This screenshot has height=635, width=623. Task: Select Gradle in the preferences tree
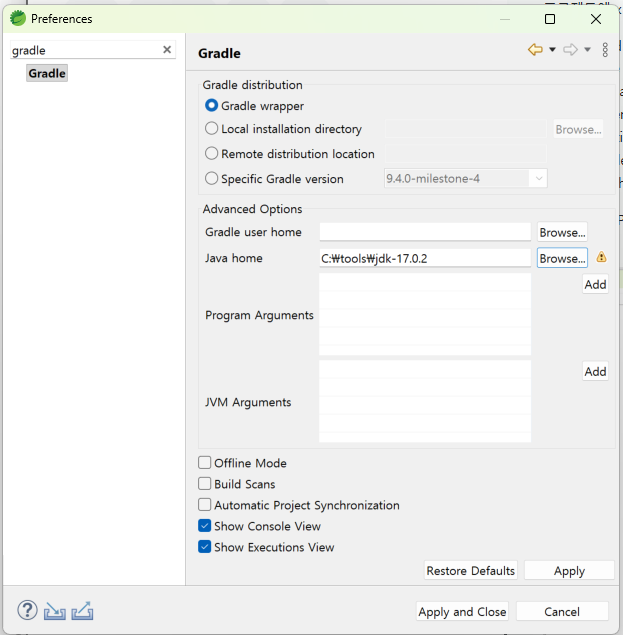47,73
